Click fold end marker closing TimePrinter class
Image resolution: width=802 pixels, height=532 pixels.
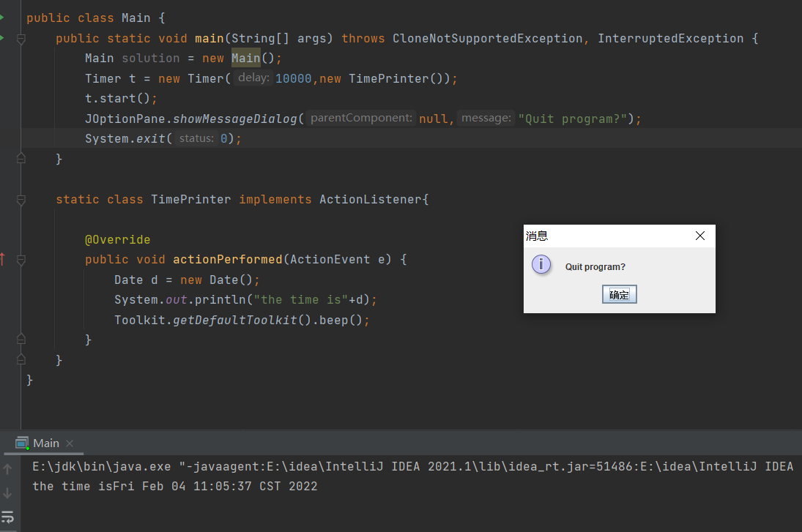tap(21, 359)
